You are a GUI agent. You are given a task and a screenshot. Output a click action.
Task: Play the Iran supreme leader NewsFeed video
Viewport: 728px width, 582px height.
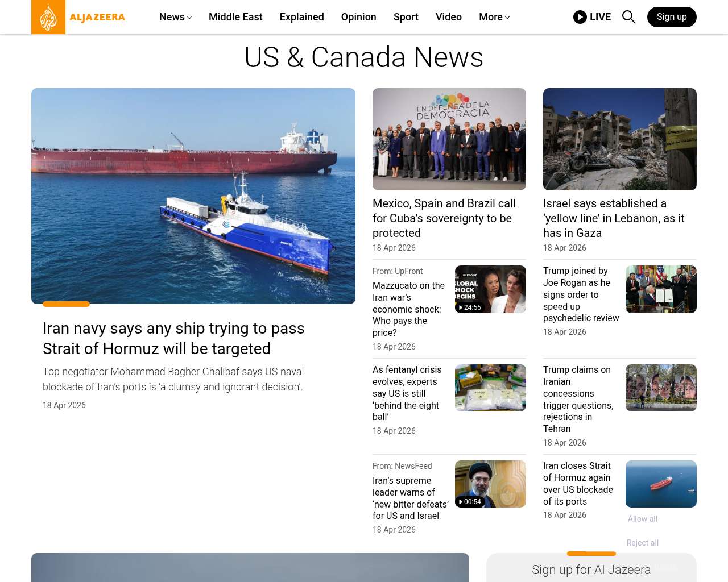(490, 484)
